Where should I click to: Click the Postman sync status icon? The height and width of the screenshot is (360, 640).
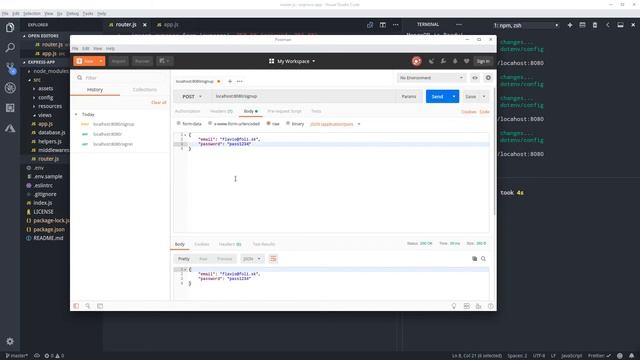[416, 61]
